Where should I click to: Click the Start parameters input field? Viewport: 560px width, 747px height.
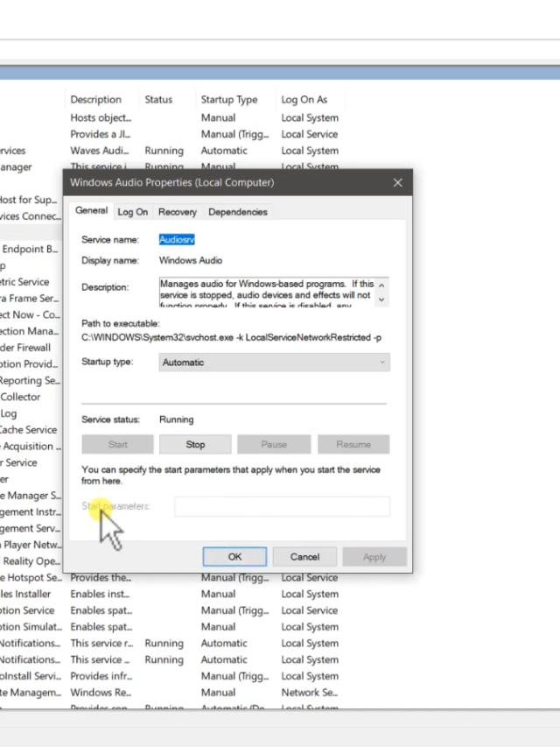click(281, 506)
